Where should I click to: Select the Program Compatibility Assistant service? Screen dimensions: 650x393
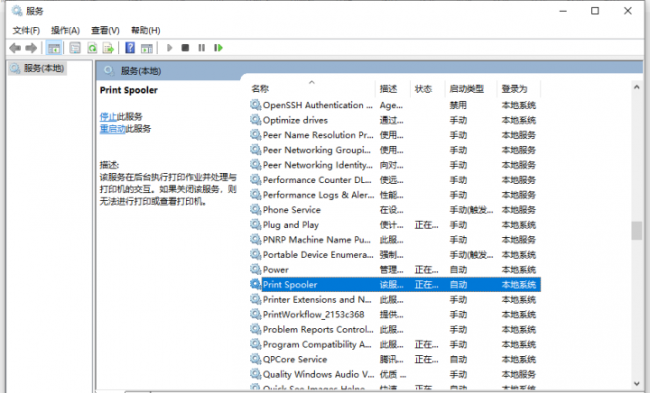click(x=395, y=344)
